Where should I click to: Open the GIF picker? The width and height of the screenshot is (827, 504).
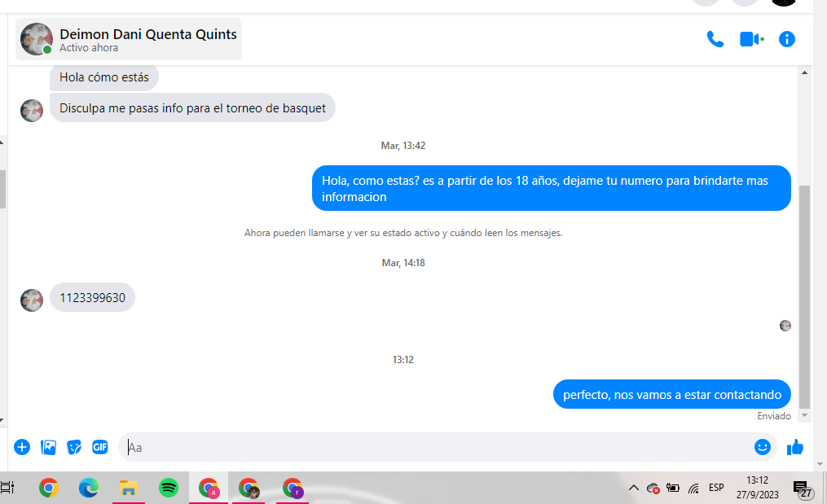click(x=99, y=447)
